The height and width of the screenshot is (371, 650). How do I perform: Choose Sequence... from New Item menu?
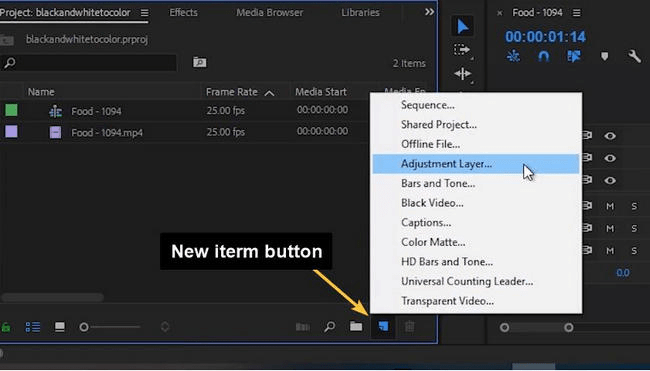pos(475,105)
